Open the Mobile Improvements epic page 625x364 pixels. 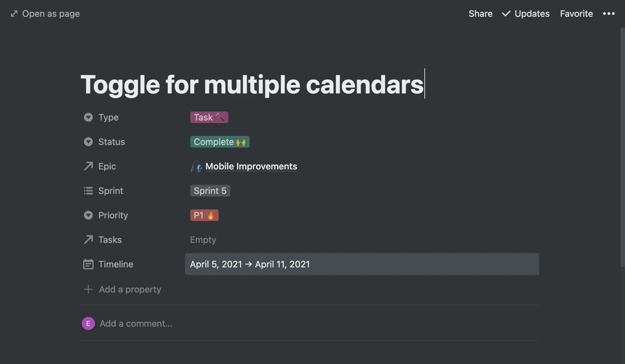point(251,166)
